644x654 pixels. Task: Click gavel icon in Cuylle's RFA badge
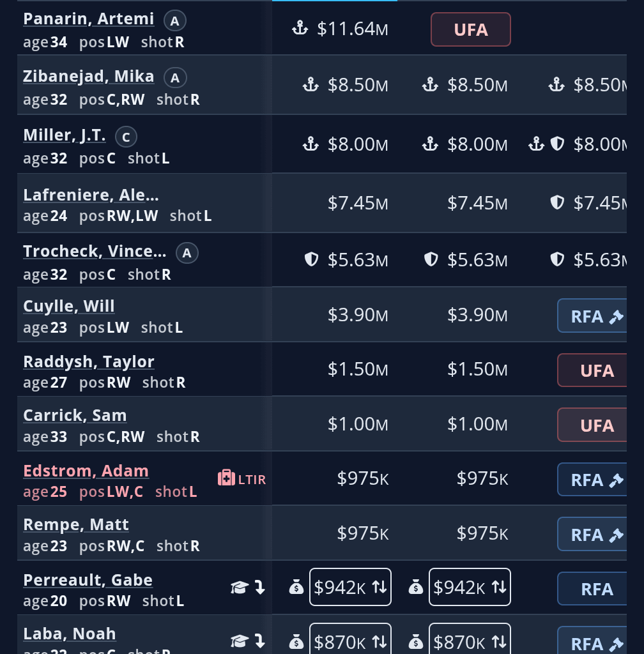coord(616,316)
